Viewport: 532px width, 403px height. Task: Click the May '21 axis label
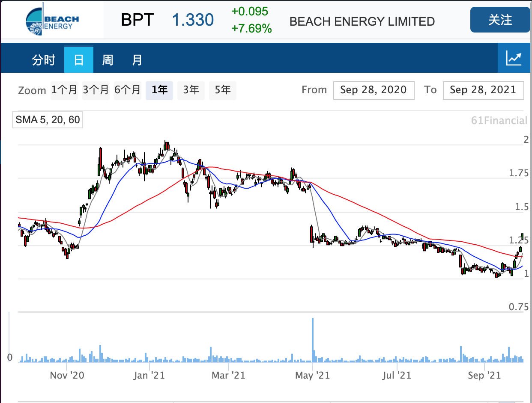coord(313,375)
